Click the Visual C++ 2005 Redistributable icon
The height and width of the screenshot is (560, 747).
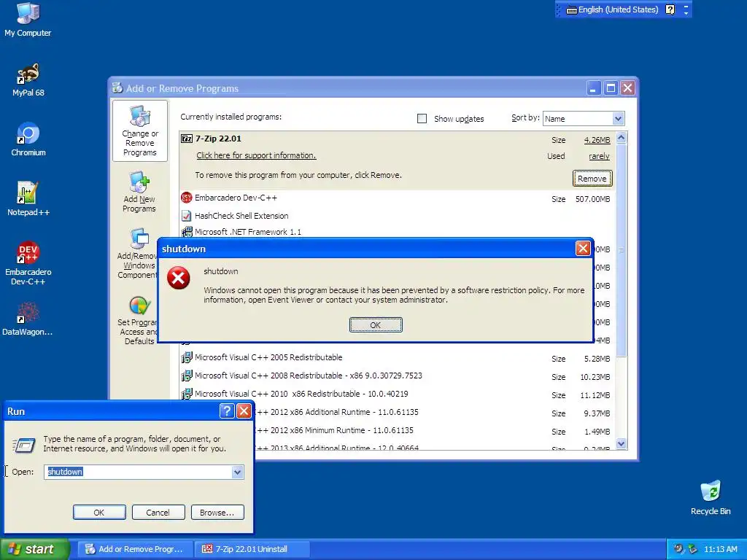pyautogui.click(x=187, y=357)
